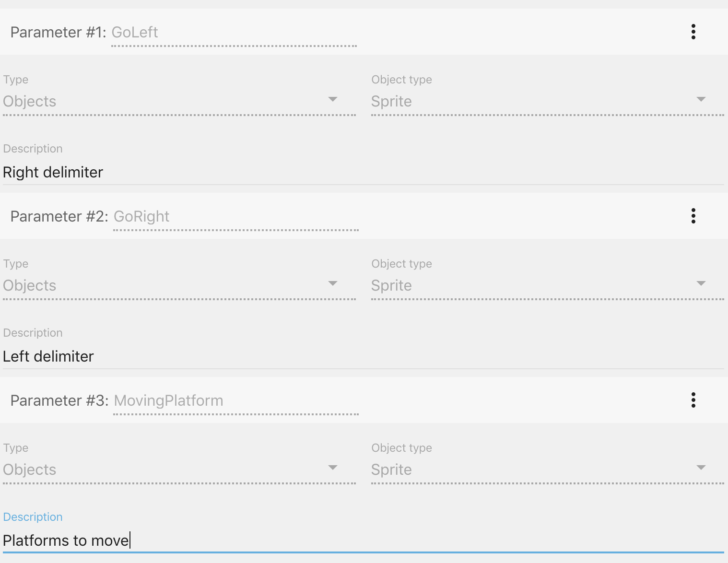
Task: Click the GoRight parameter name field
Action: pyautogui.click(x=235, y=217)
